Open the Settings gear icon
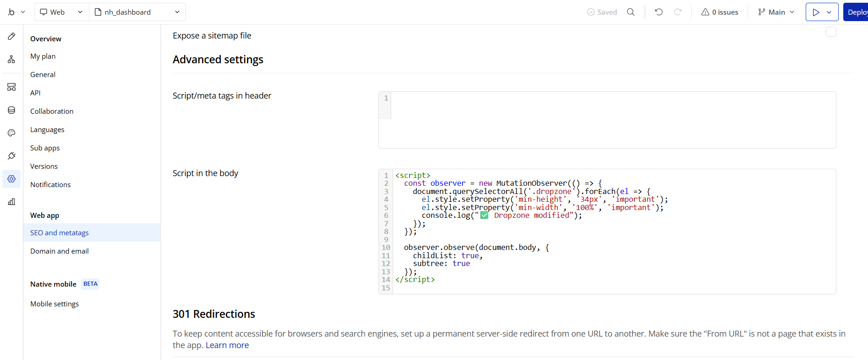868x360 pixels. click(11, 179)
